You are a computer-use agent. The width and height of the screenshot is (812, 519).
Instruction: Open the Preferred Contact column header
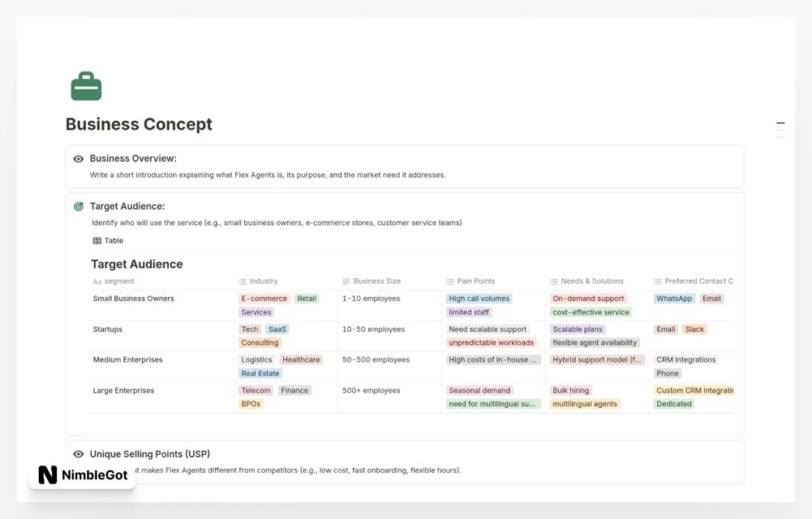(698, 281)
